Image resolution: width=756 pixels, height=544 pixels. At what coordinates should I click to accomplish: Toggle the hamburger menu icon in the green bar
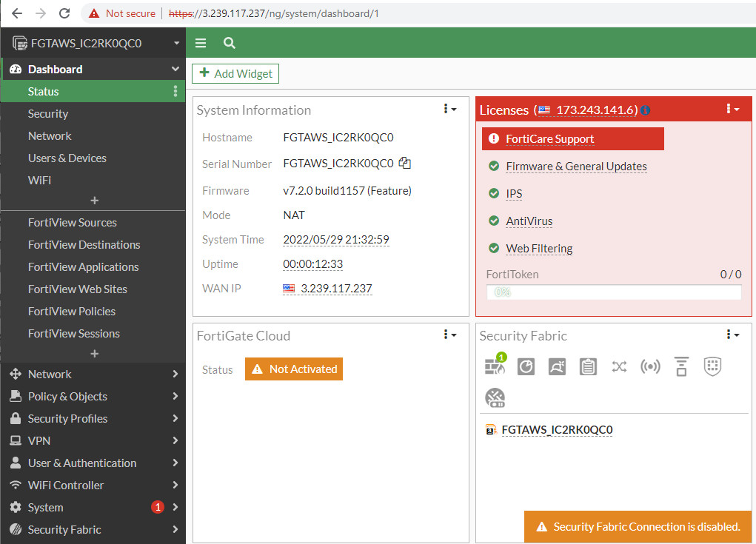[201, 43]
